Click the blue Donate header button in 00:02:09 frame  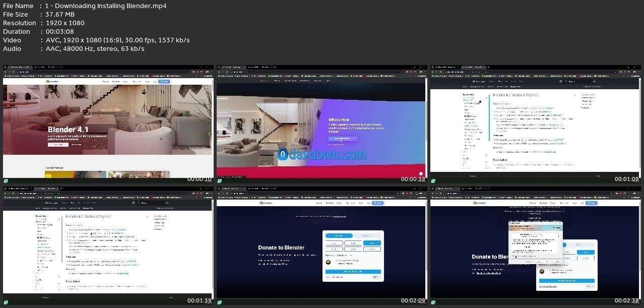pos(378,203)
